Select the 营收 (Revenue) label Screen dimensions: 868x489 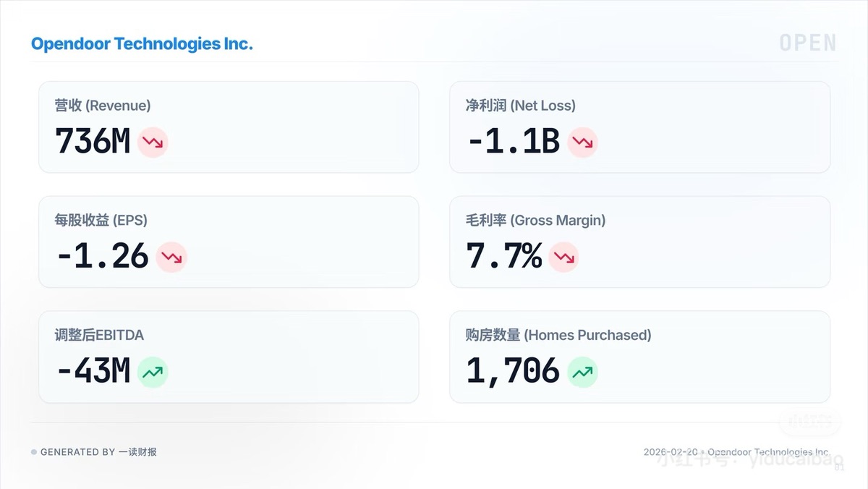point(103,106)
